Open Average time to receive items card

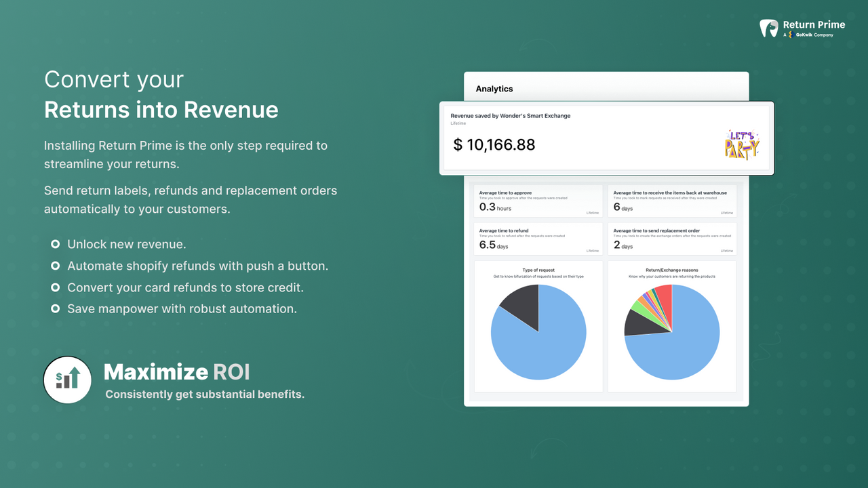(672, 201)
